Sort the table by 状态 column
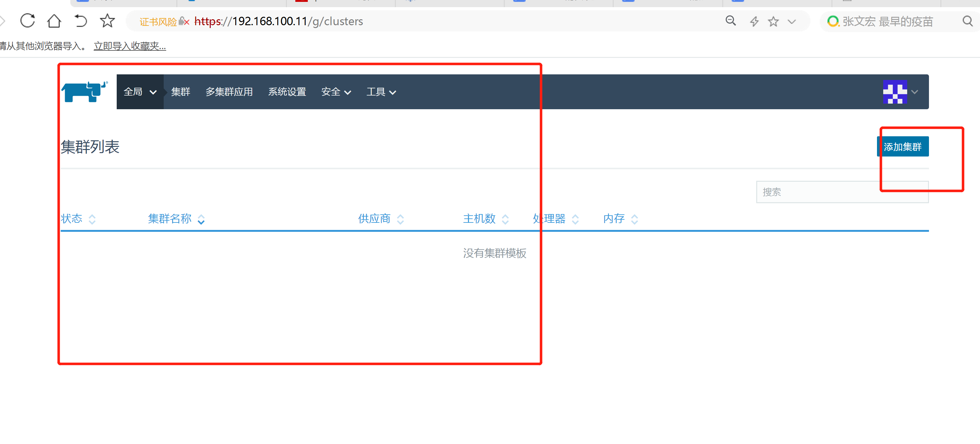This screenshot has height=444, width=980. [78, 219]
